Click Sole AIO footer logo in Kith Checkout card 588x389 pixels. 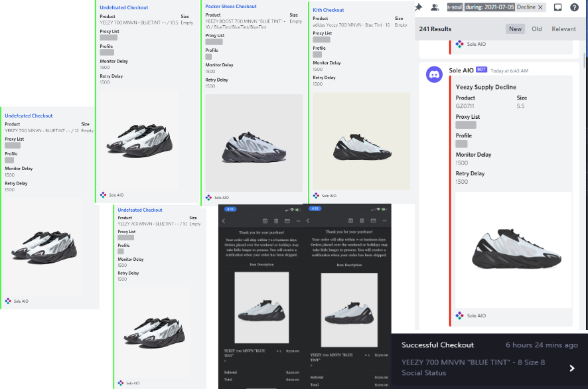coord(316,195)
